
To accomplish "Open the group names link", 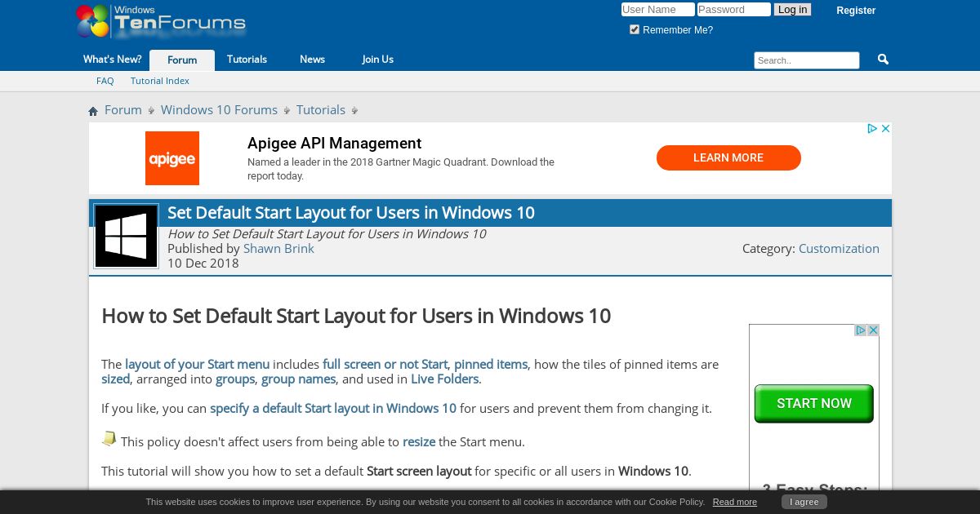I will coord(298,379).
